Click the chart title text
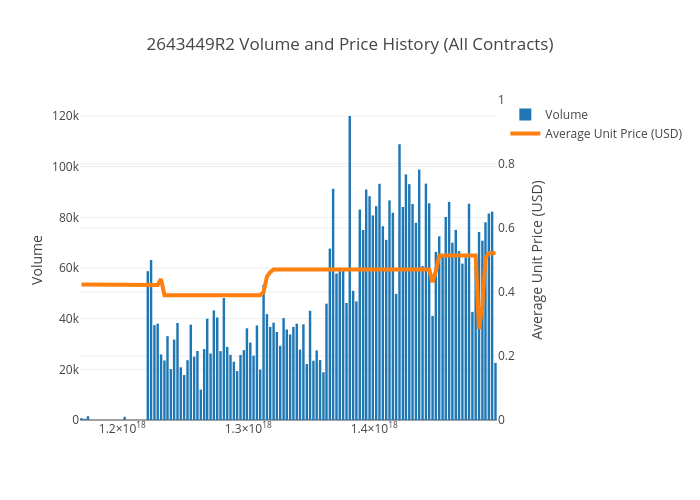700x500 pixels. click(350, 44)
